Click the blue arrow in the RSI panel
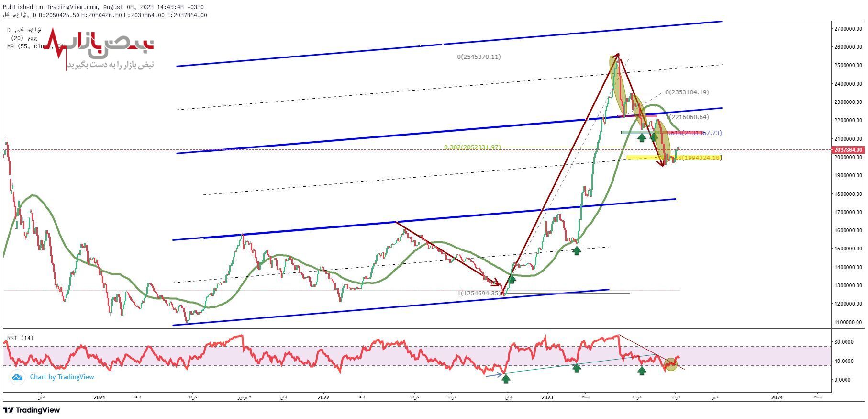868x419 pixels. [493, 375]
